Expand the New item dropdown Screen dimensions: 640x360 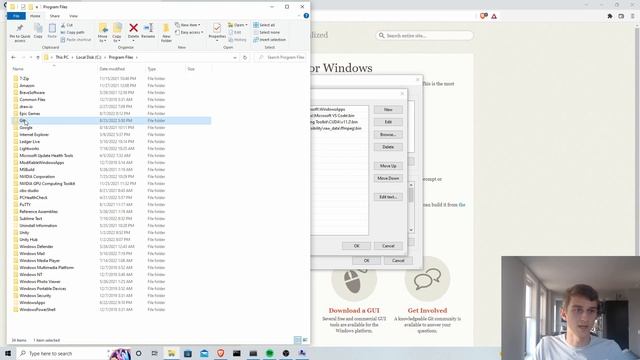188,25
